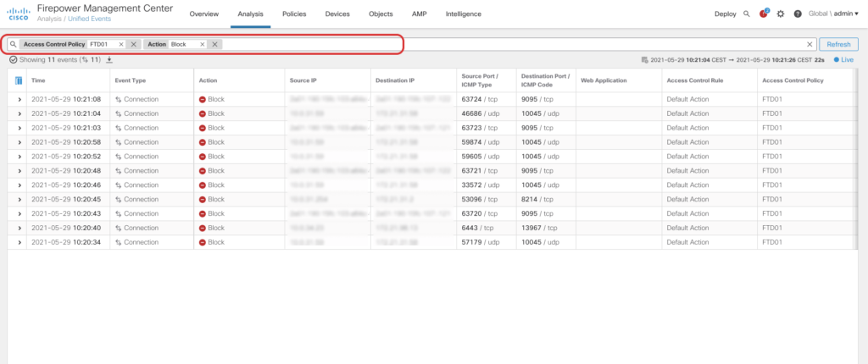Clear the Block filter value

(x=202, y=44)
